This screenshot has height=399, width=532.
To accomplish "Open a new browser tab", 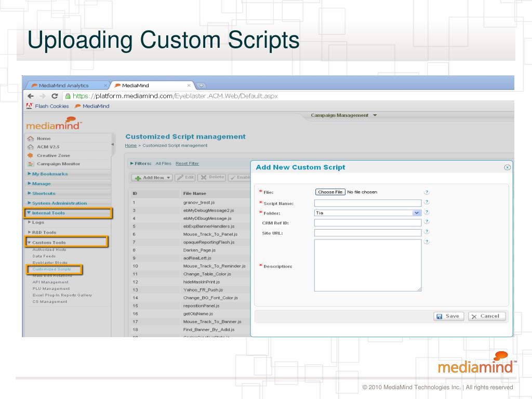I will click(x=201, y=86).
